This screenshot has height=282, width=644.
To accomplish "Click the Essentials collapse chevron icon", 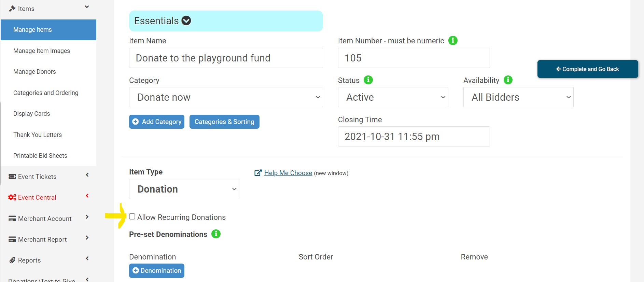I will pyautogui.click(x=186, y=21).
